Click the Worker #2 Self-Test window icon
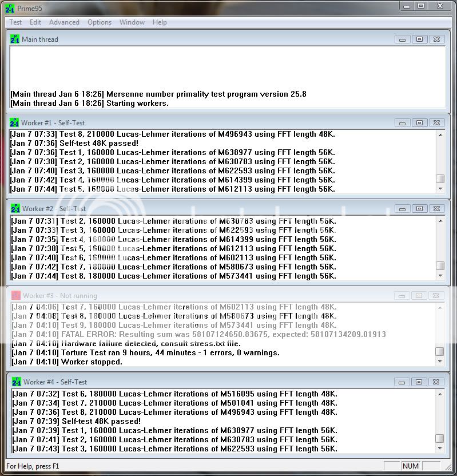The image size is (457, 476). (x=15, y=209)
